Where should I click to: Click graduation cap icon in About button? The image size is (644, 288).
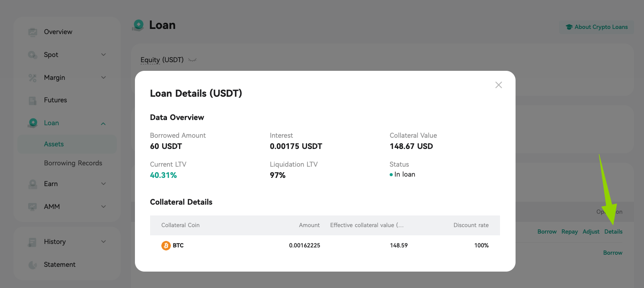point(569,27)
